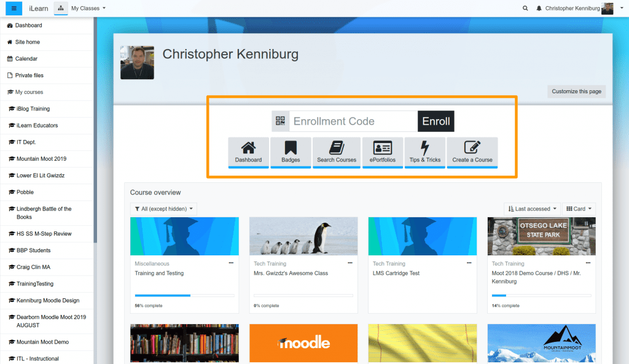Viewport: 629px width, 364px height.
Task: Click Training and Testing 56% progress bar
Action: pos(184,295)
